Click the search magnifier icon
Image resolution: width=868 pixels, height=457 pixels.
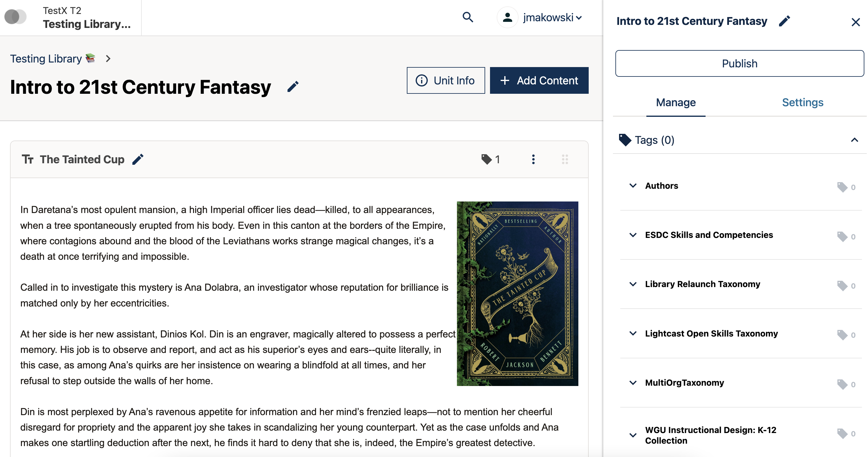[x=468, y=17]
